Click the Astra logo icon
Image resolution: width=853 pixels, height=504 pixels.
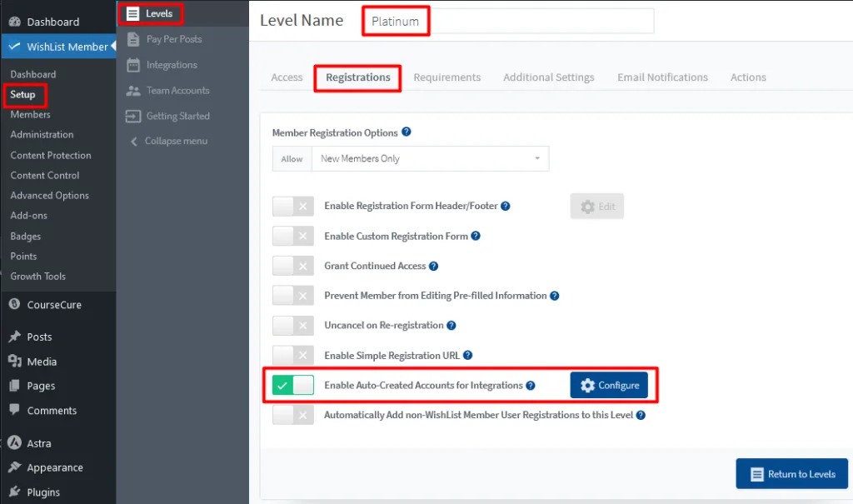pos(15,442)
